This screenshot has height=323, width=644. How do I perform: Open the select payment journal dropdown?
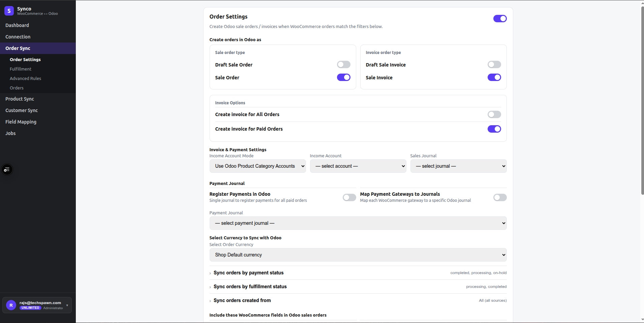358,223
